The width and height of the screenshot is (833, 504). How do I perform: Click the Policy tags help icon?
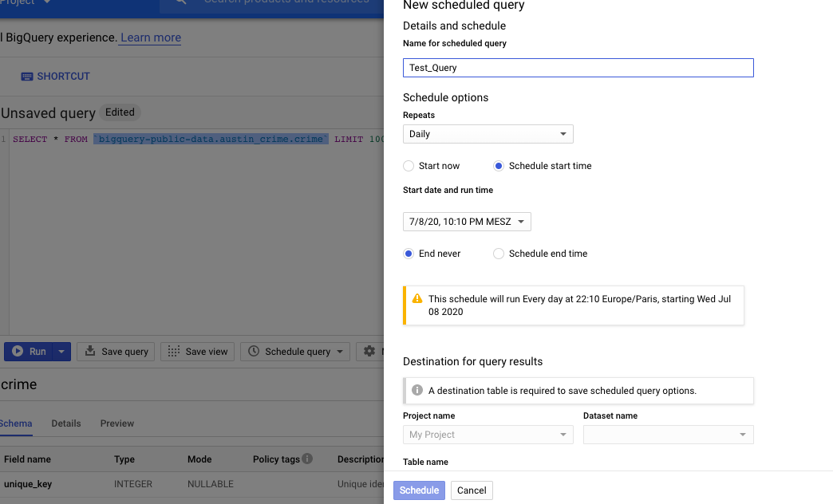pyautogui.click(x=307, y=459)
